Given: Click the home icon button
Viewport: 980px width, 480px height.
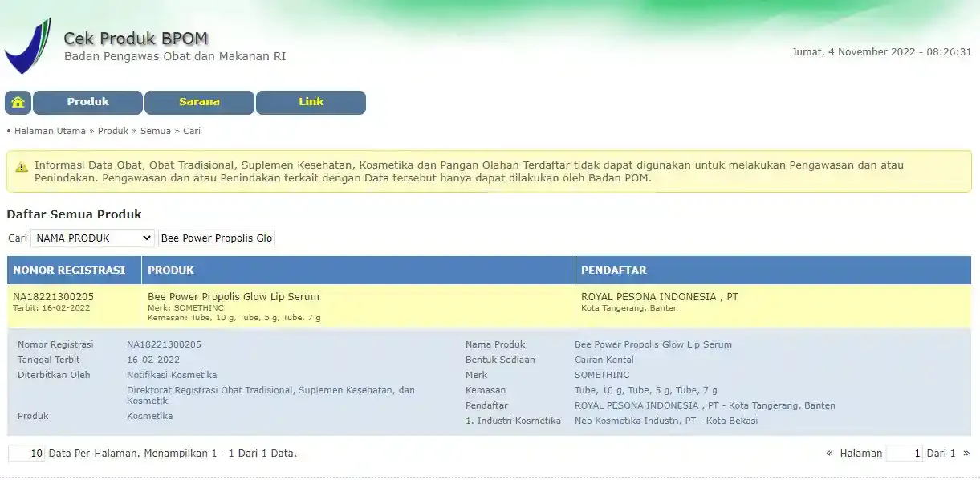Looking at the screenshot, I should [18, 102].
